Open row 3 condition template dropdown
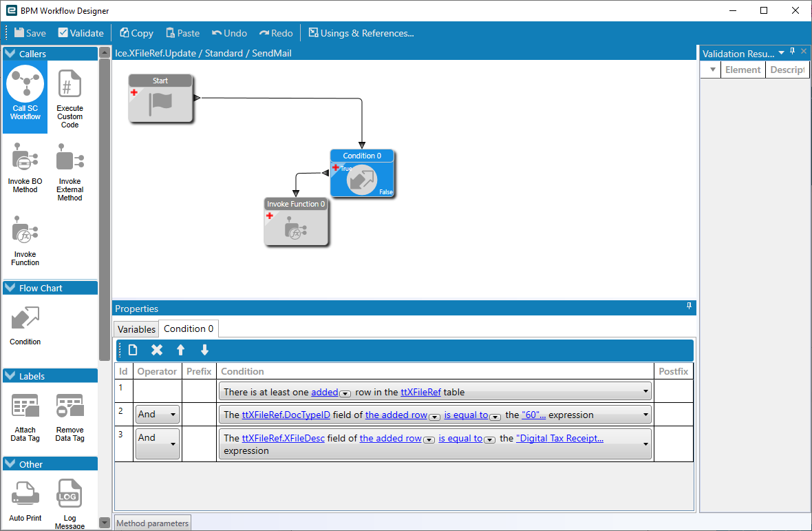This screenshot has width=812, height=531. pos(645,444)
